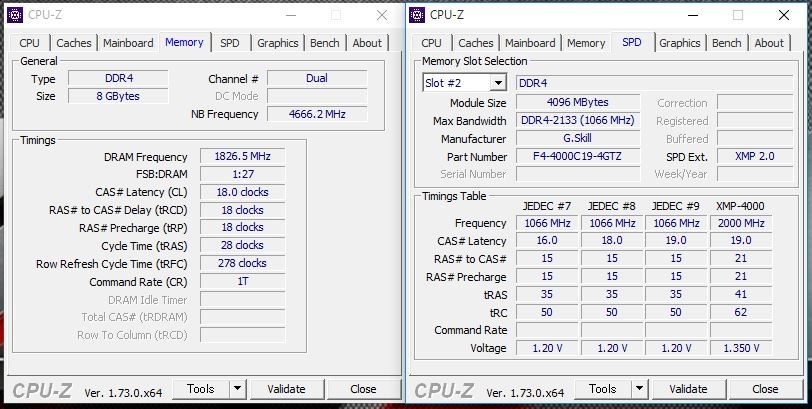Switch to Memory tab in right window
This screenshot has height=409, width=812.
pos(586,43)
